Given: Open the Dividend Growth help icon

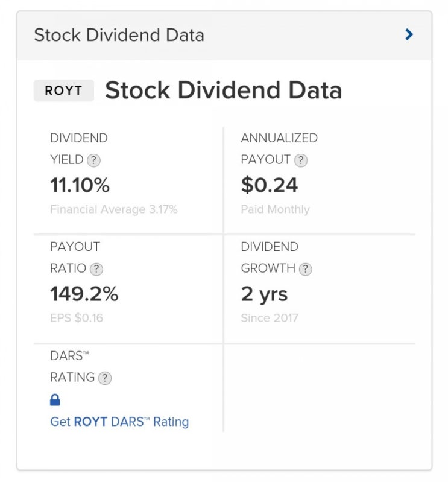Looking at the screenshot, I should pos(306,269).
